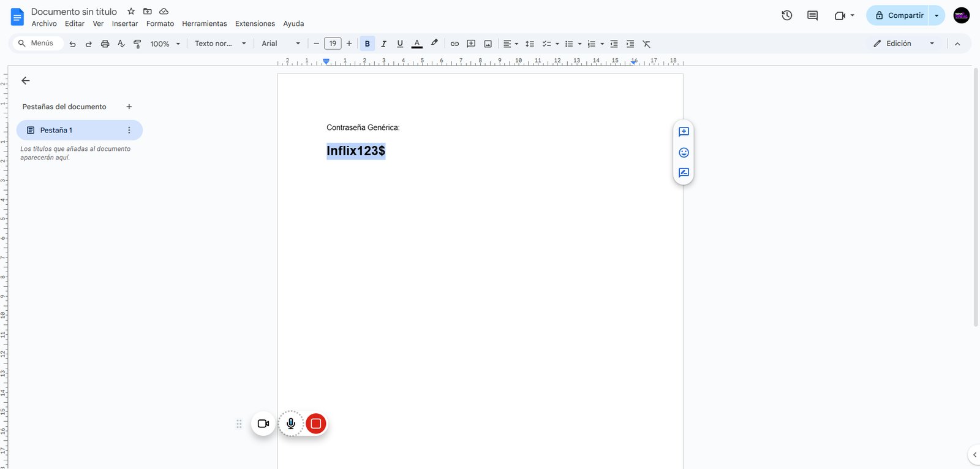Open the text alignment dropdown
This screenshot has height=469, width=980.
pyautogui.click(x=511, y=44)
